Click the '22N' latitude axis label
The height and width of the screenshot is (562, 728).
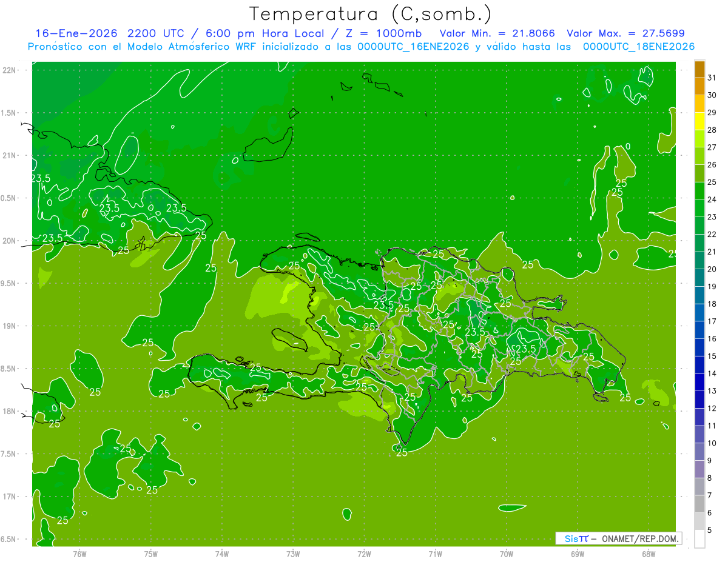pyautogui.click(x=9, y=70)
